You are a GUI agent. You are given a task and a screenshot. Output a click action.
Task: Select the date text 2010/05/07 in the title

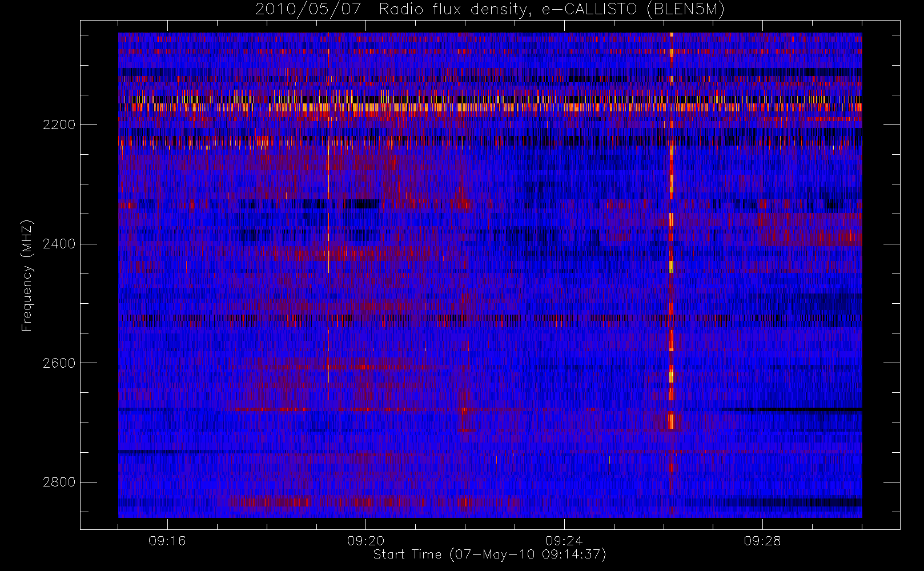pos(308,10)
